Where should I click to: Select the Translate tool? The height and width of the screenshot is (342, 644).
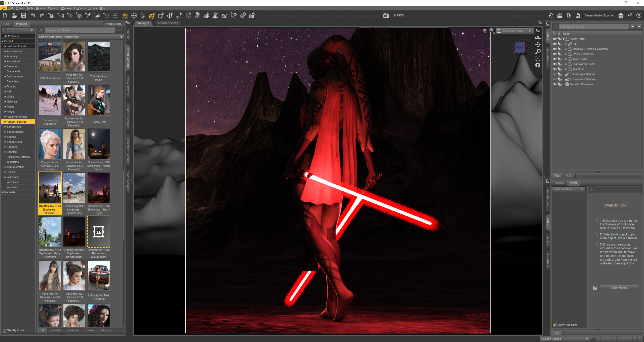(170, 15)
